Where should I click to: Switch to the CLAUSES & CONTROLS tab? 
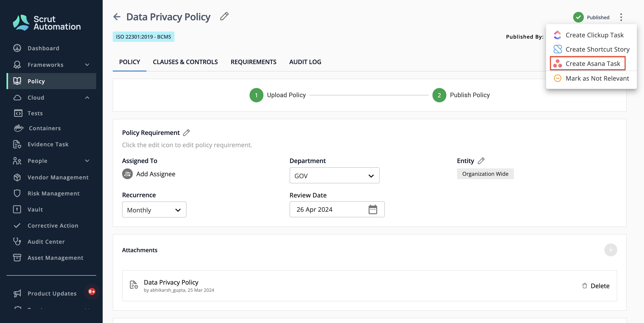coord(185,62)
